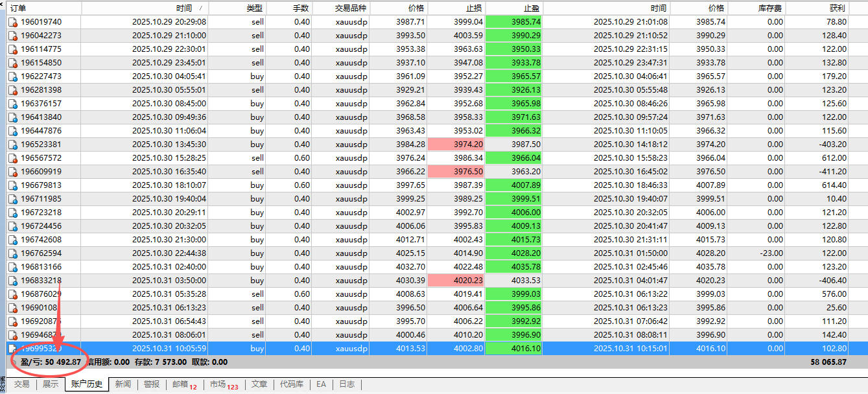Open the 展示 tab

(51, 384)
